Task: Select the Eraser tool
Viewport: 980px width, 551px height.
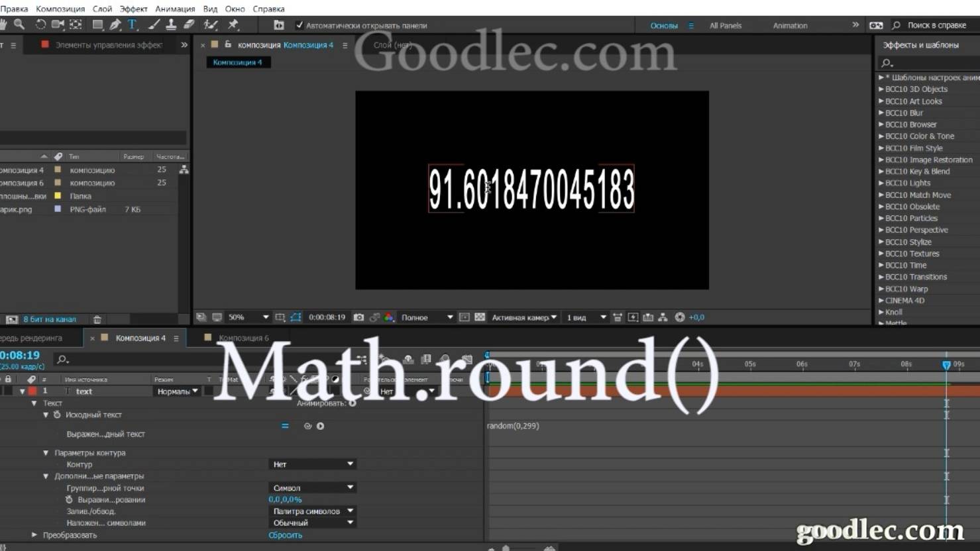Action: 189,25
